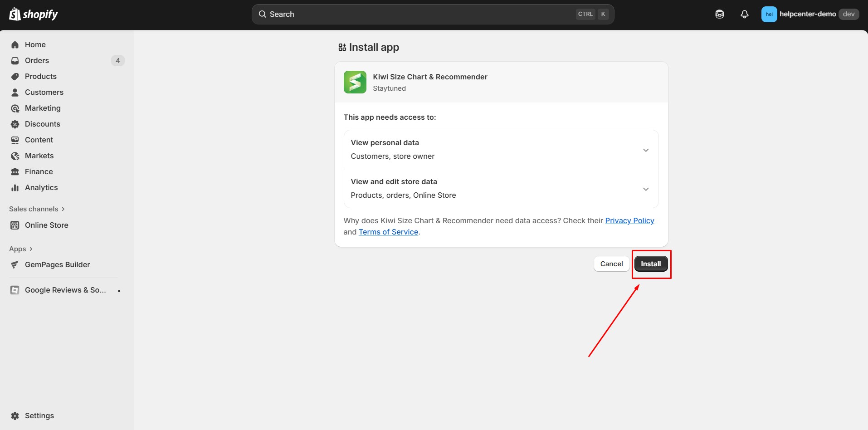Viewport: 868px width, 430px height.
Task: Click the Install button
Action: tap(651, 264)
